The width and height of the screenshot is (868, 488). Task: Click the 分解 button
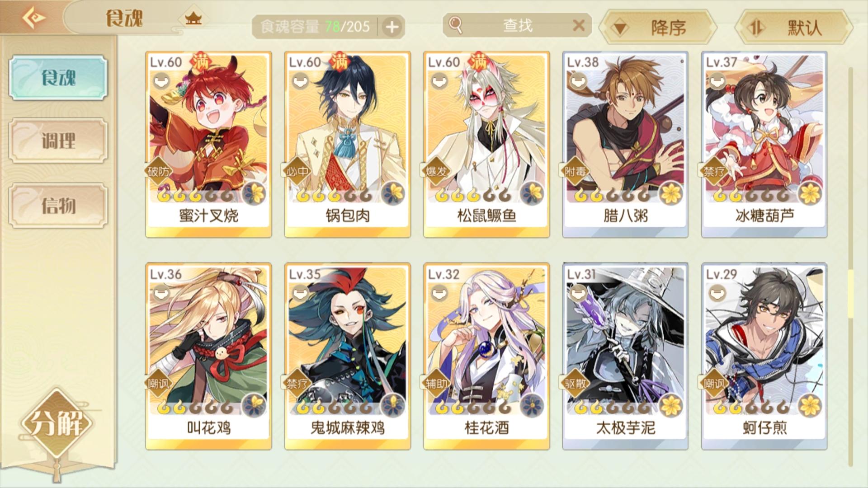coord(57,424)
